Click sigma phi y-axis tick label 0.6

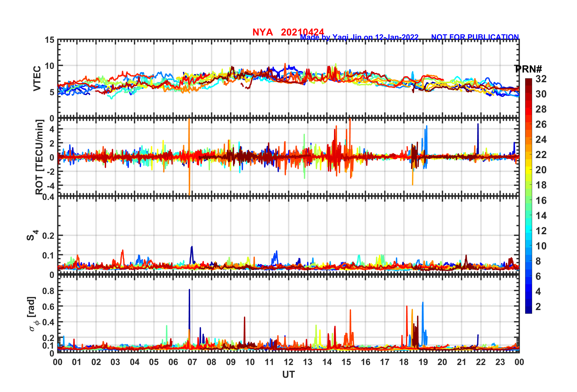[48, 306]
